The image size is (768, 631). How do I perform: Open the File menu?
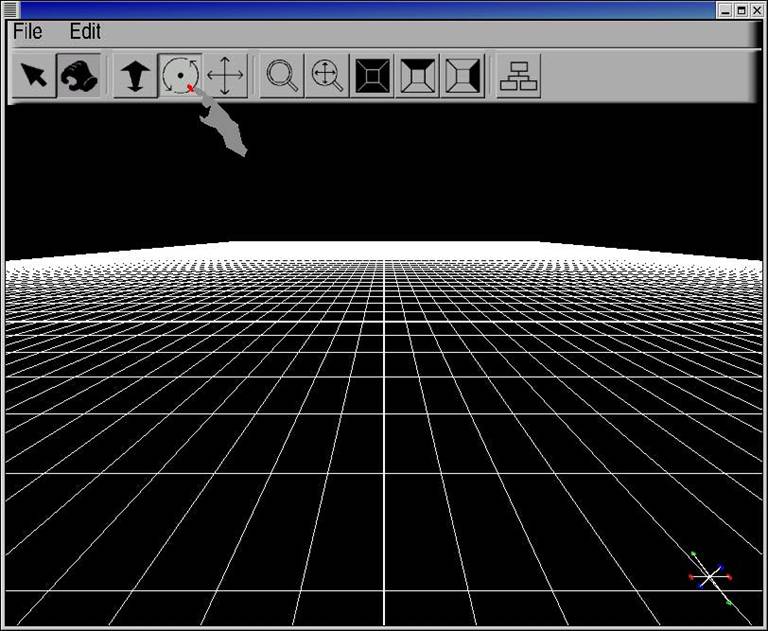click(x=27, y=32)
